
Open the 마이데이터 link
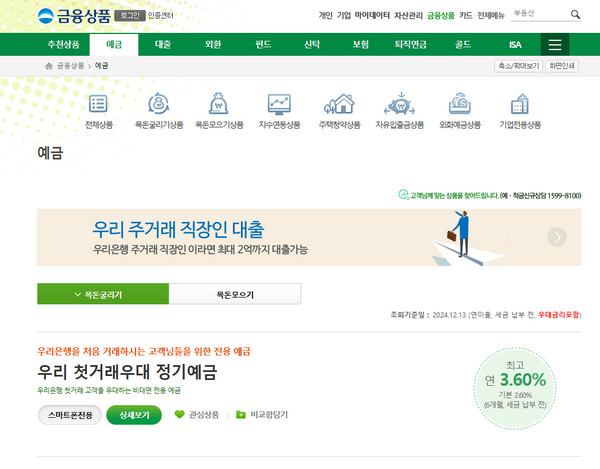pyautogui.click(x=372, y=15)
